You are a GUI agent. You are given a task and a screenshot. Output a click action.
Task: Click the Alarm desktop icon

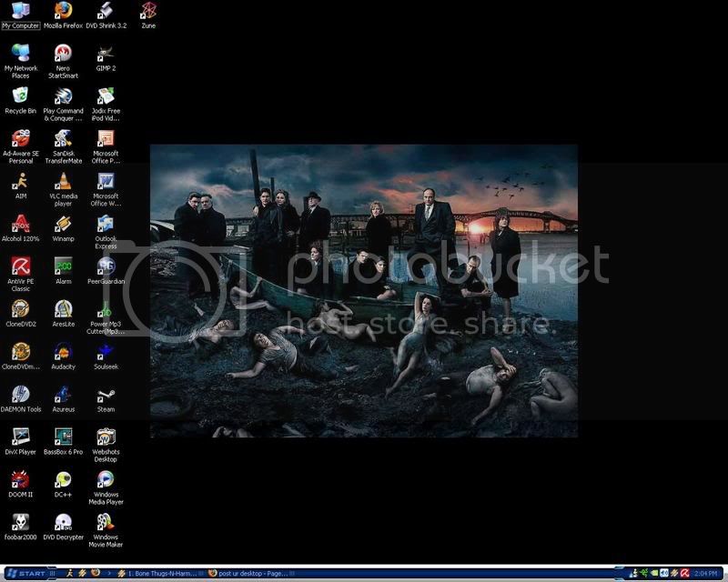click(63, 271)
